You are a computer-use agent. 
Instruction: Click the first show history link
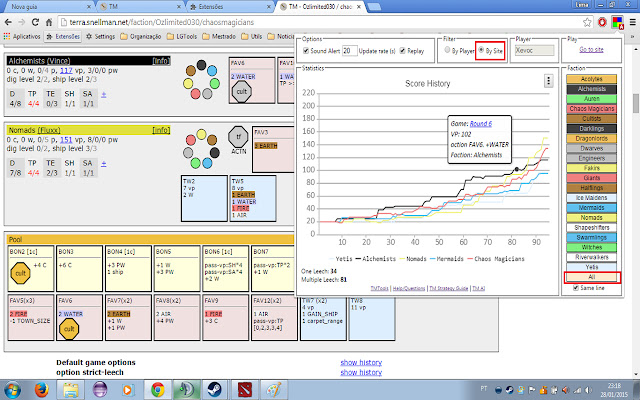(361, 362)
